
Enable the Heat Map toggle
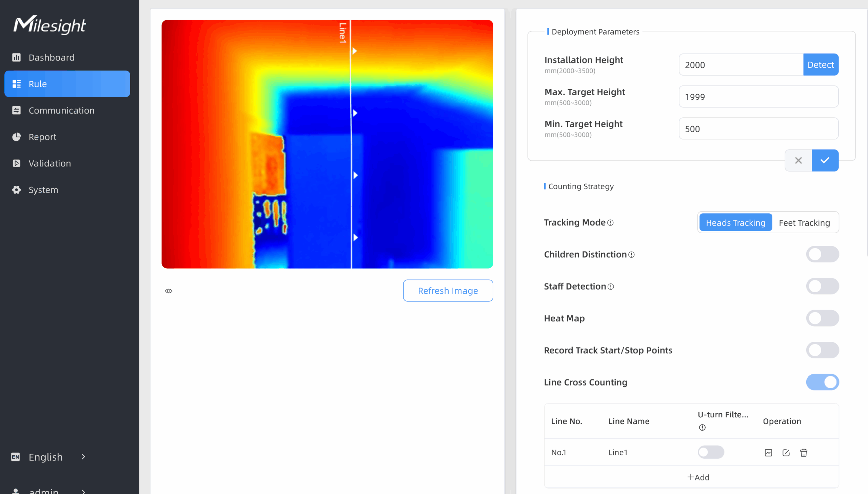click(822, 318)
